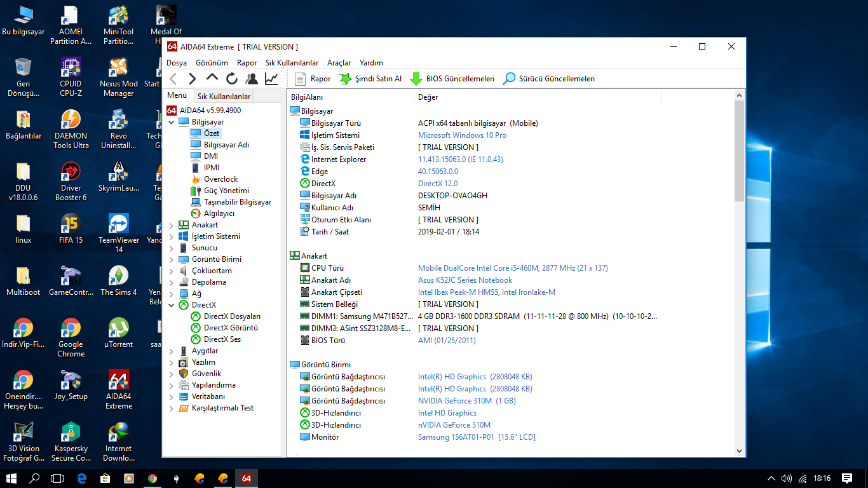Image resolution: width=868 pixels, height=488 pixels.
Task: Expand the İşletim Sistemi tree node
Action: click(x=171, y=236)
